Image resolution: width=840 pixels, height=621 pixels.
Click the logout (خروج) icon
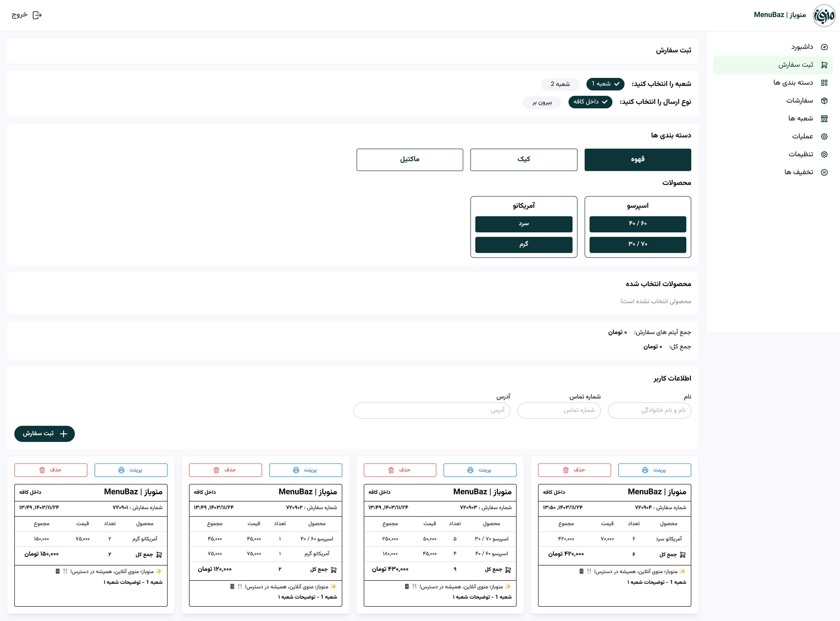(x=37, y=15)
